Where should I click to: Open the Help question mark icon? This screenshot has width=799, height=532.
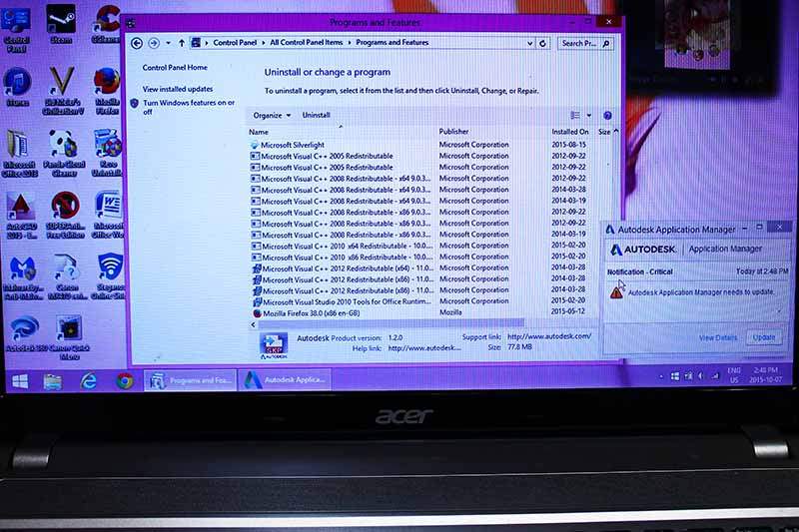click(607, 116)
